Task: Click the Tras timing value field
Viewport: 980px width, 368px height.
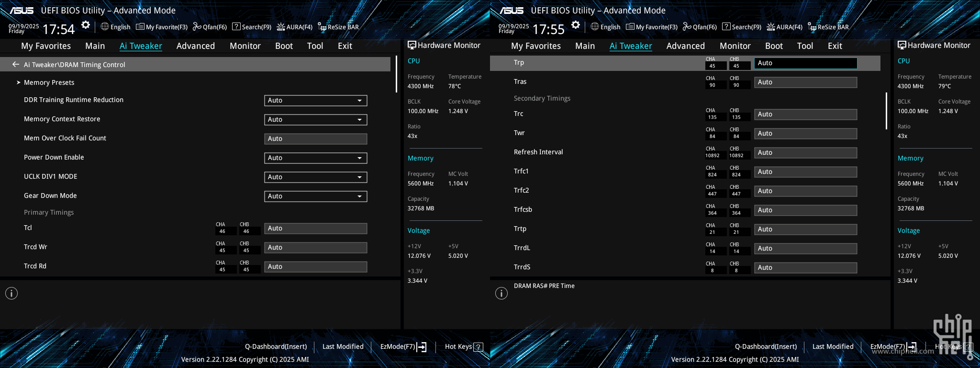Action: [x=806, y=82]
